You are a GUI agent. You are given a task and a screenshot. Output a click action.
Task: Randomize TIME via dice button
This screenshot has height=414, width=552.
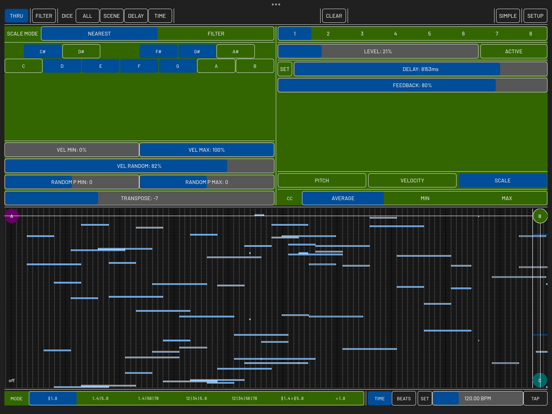click(160, 16)
